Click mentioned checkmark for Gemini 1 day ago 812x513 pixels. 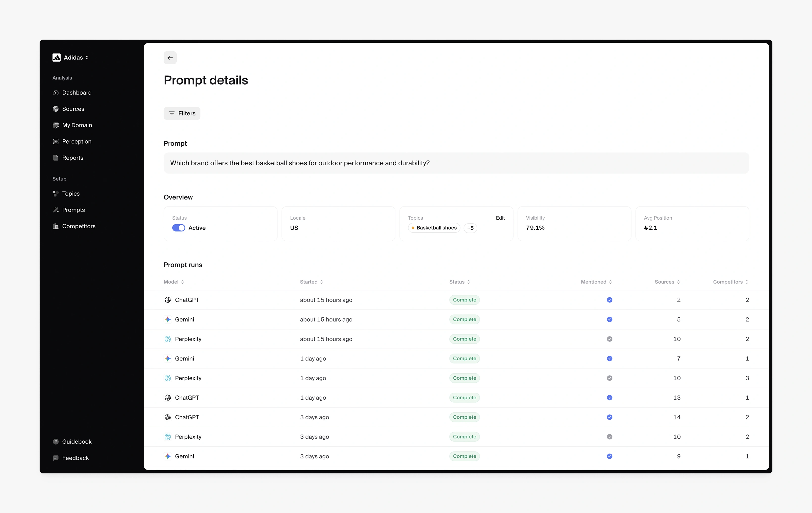click(x=609, y=359)
